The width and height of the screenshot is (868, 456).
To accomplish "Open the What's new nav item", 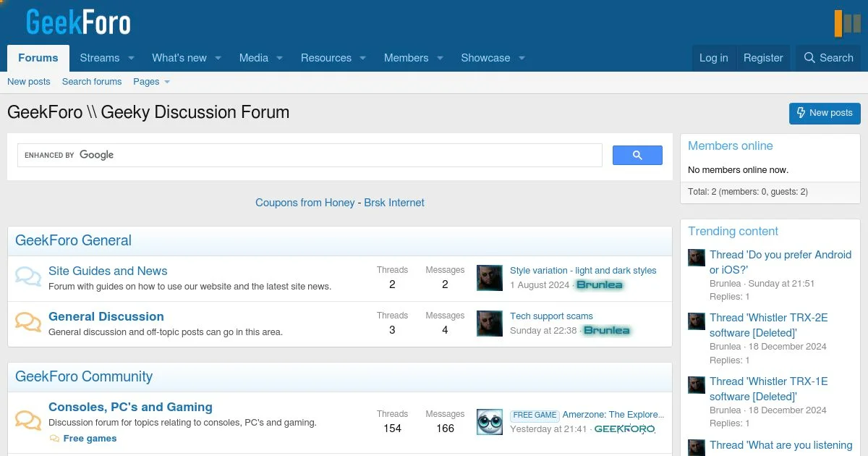I will (x=179, y=58).
